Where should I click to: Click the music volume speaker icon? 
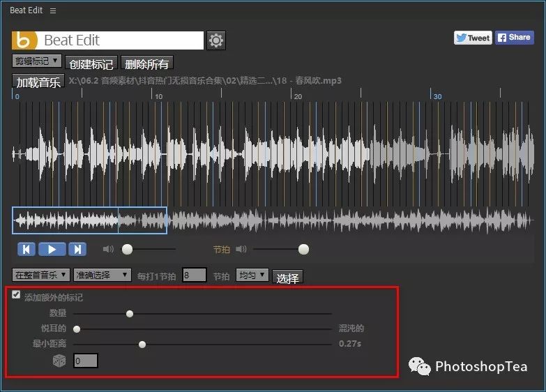click(108, 249)
